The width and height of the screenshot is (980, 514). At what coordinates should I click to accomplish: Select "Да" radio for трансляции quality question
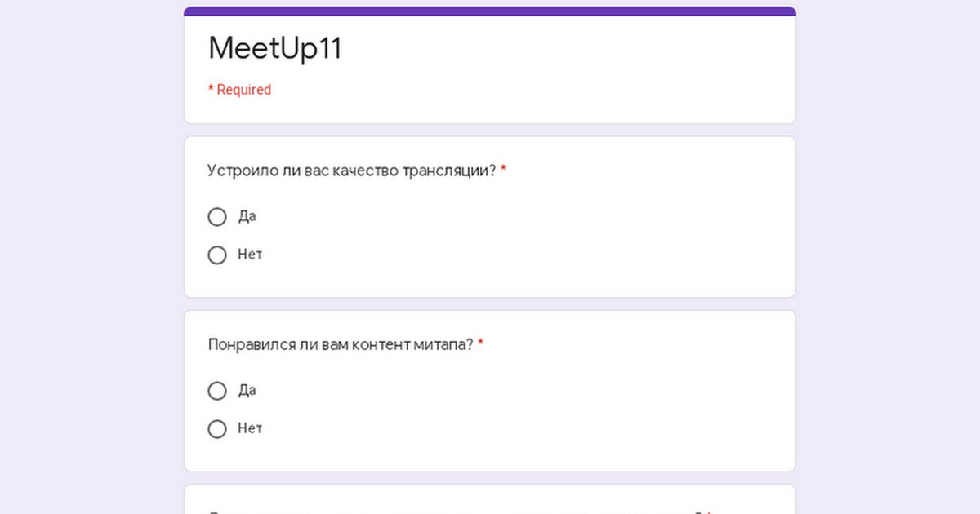tap(217, 217)
